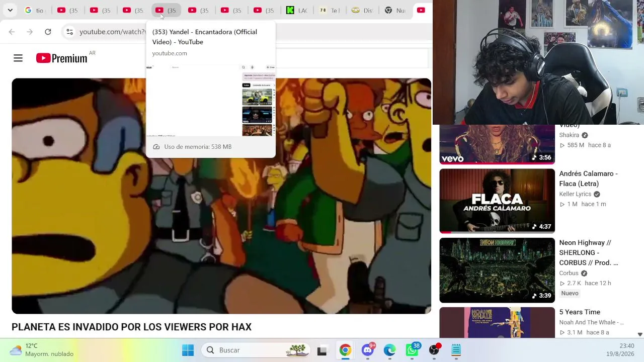Open WhatsApp from the taskbar

413,350
